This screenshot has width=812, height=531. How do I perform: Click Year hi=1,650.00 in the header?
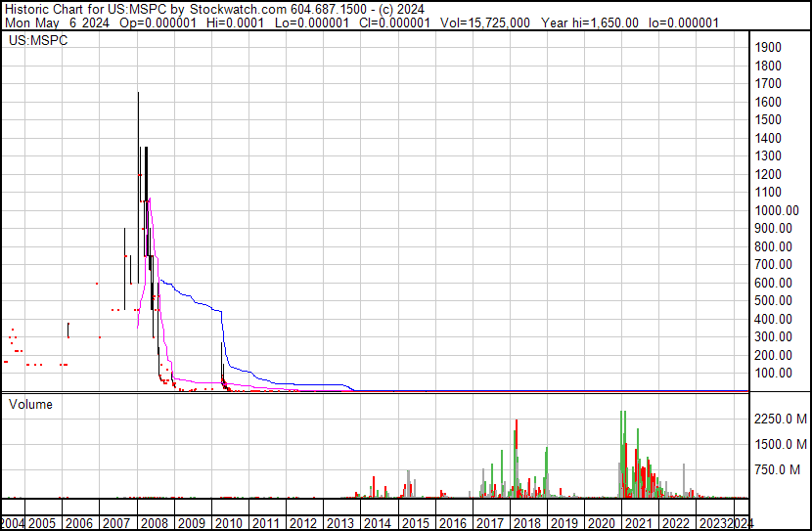[590, 22]
